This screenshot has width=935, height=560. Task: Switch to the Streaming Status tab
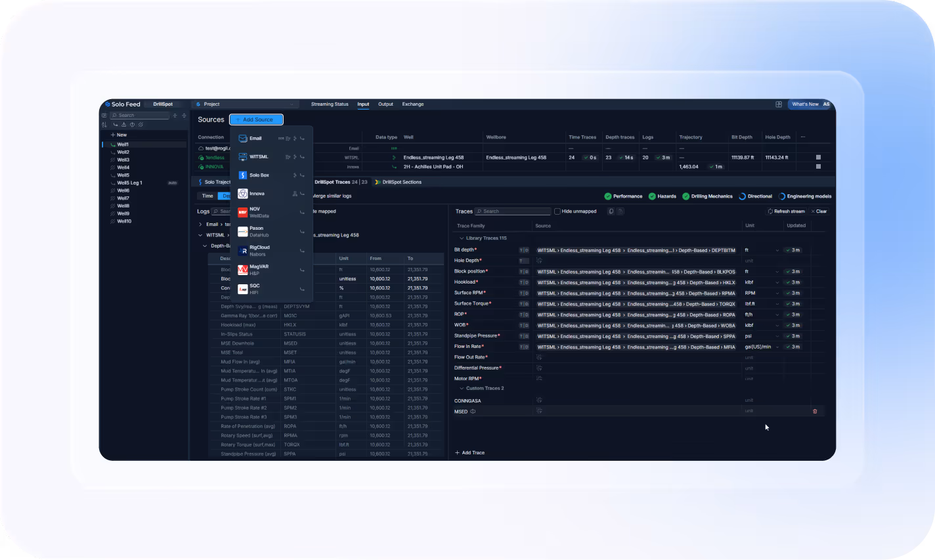point(330,104)
